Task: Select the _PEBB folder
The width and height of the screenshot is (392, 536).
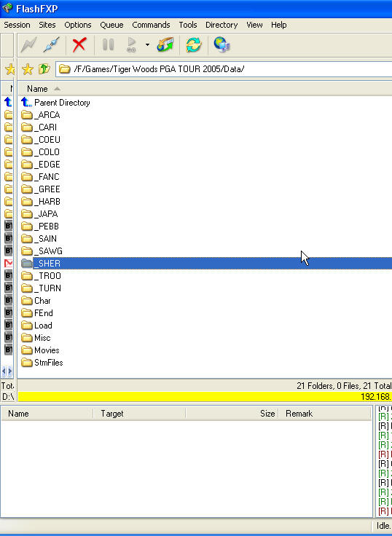Action: pyautogui.click(x=39, y=226)
